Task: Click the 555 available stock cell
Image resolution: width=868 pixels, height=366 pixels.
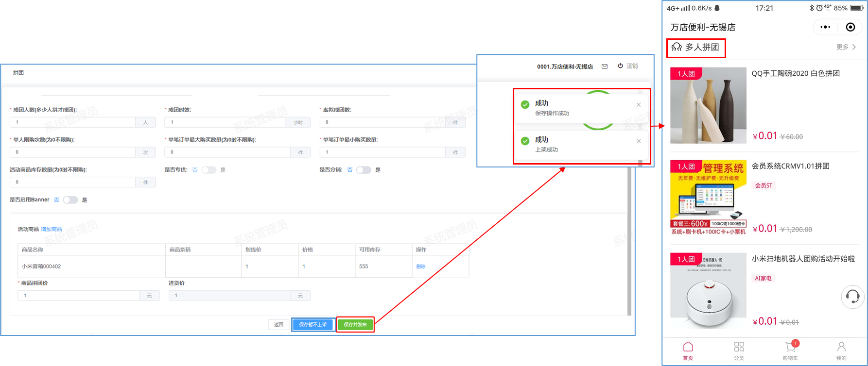Action: (383, 266)
